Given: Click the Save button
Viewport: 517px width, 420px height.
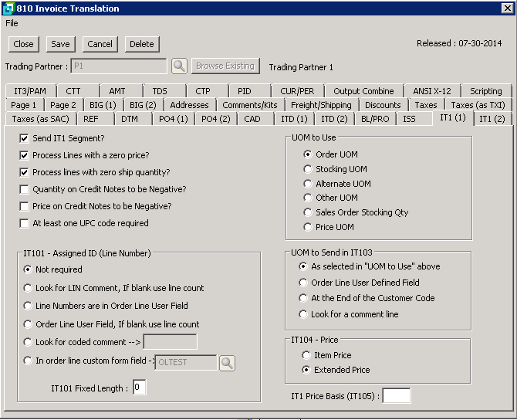Looking at the screenshot, I should pos(60,44).
